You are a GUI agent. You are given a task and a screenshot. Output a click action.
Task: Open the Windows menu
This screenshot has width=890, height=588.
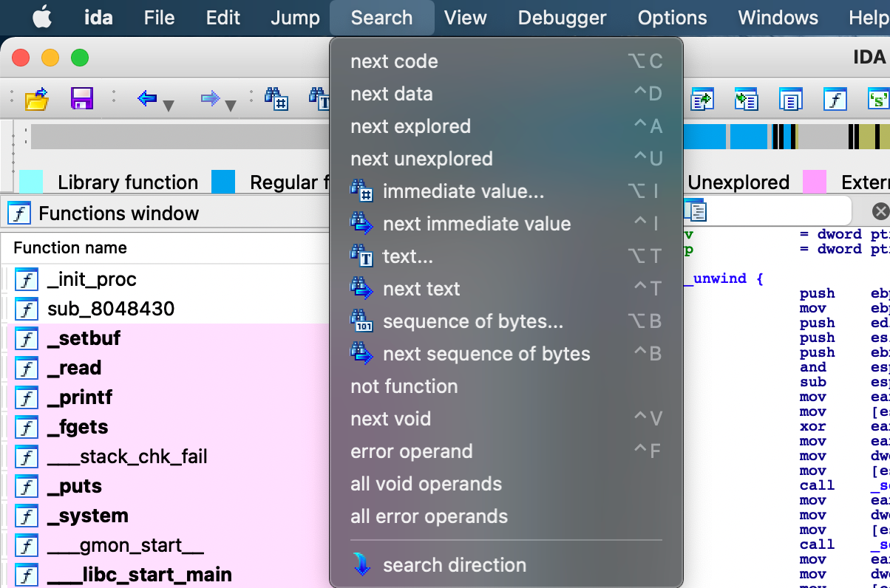pyautogui.click(x=778, y=18)
